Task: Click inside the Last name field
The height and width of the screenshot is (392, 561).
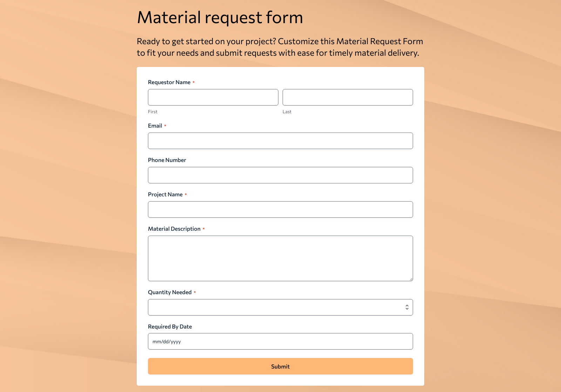Action: coord(347,97)
